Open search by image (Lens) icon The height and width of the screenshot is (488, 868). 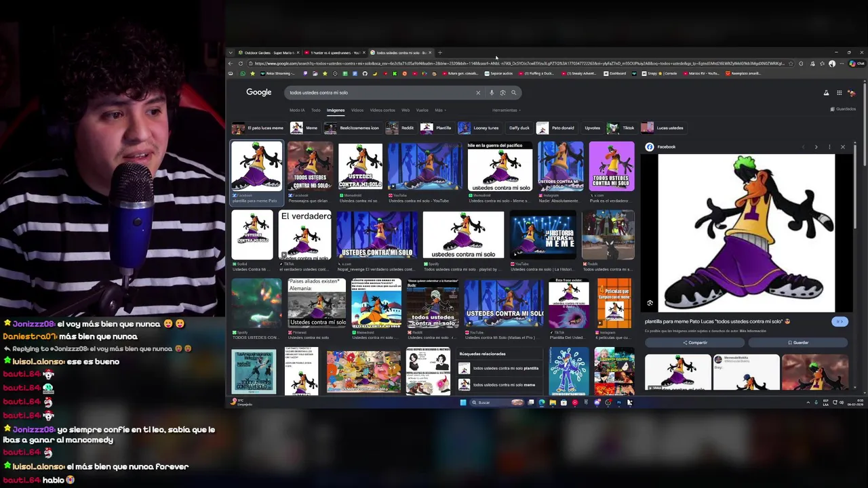tap(502, 93)
